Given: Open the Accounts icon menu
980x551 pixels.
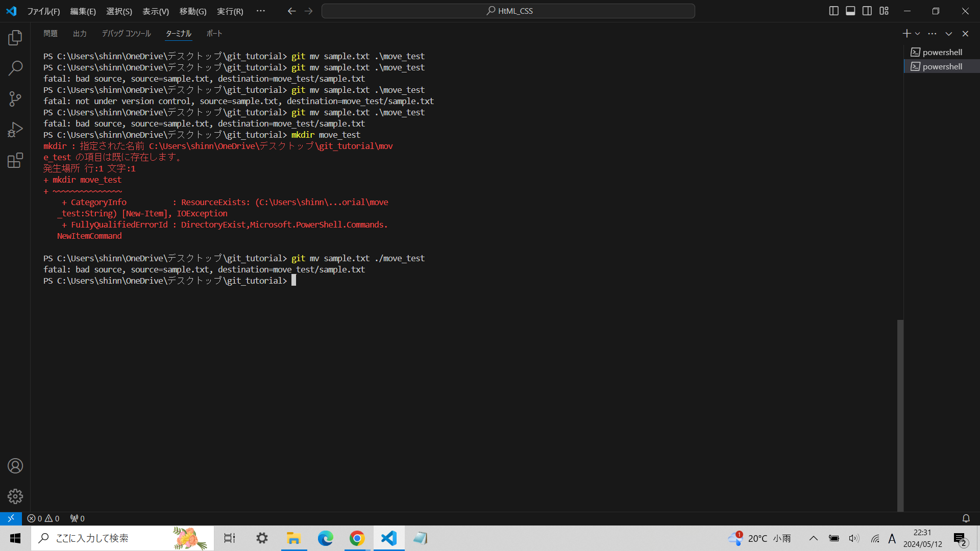Looking at the screenshot, I should click(15, 466).
